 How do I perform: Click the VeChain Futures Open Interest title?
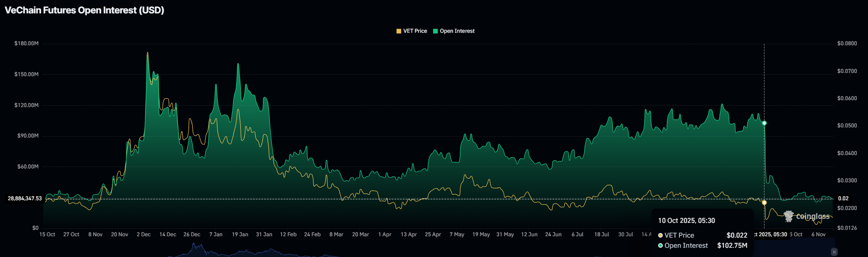pyautogui.click(x=85, y=10)
